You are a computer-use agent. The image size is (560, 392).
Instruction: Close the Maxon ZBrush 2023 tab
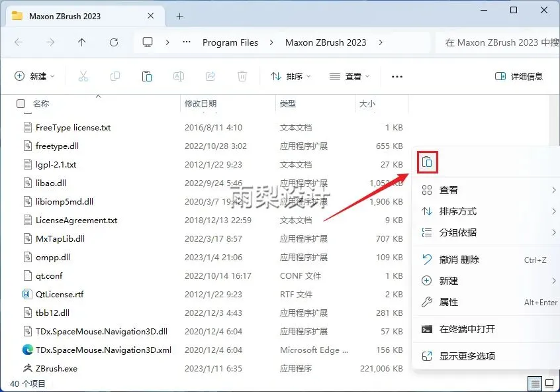coord(151,16)
